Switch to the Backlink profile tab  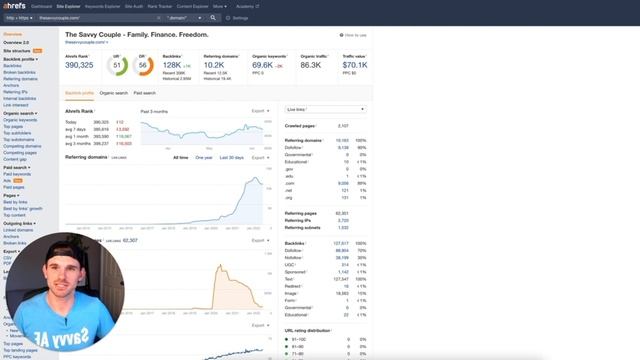click(79, 93)
